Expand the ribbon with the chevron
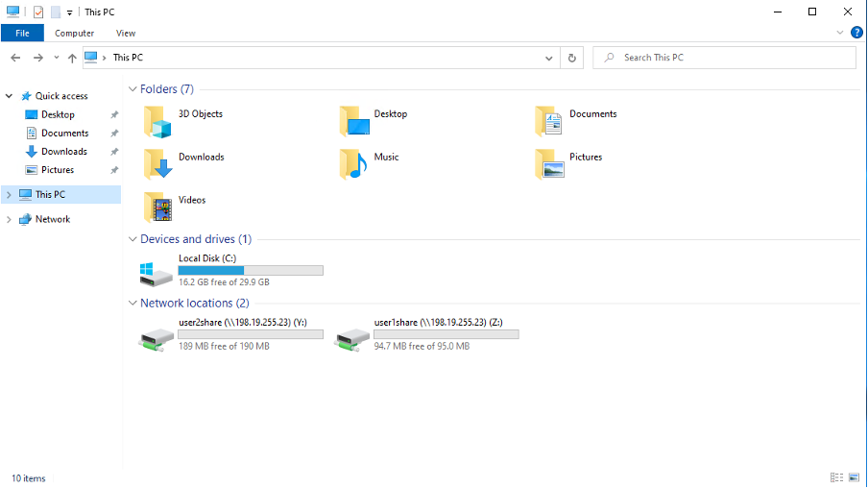The width and height of the screenshot is (868, 488). (840, 33)
